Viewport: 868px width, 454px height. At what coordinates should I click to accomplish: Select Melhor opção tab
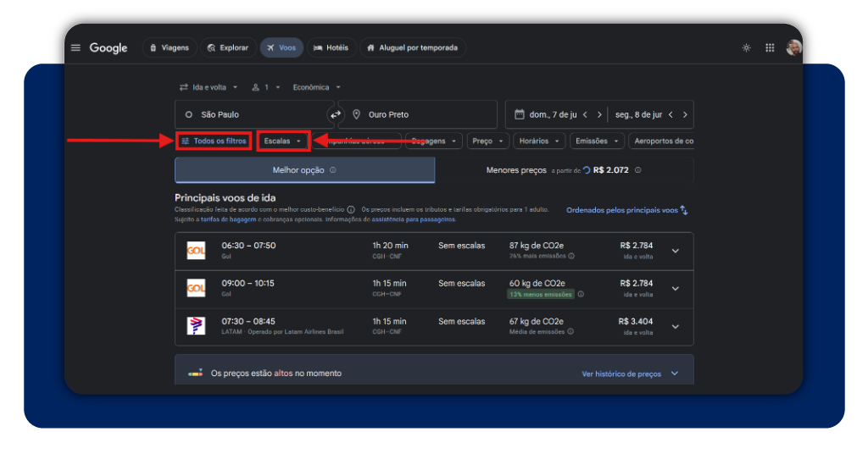coord(304,169)
